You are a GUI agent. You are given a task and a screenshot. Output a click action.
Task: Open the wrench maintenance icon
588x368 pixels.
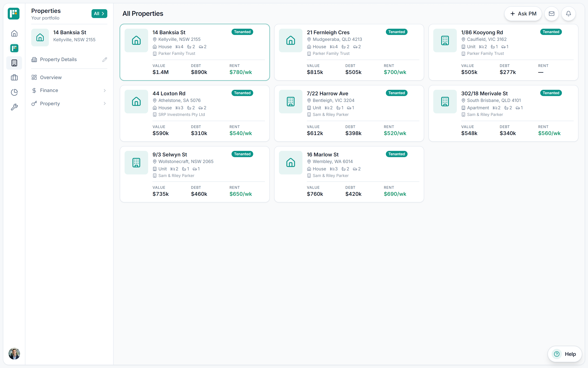pos(14,107)
